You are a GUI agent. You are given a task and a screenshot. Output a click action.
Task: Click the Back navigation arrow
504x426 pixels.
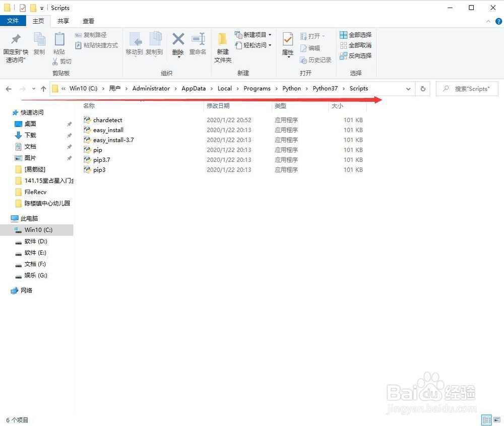click(x=9, y=89)
